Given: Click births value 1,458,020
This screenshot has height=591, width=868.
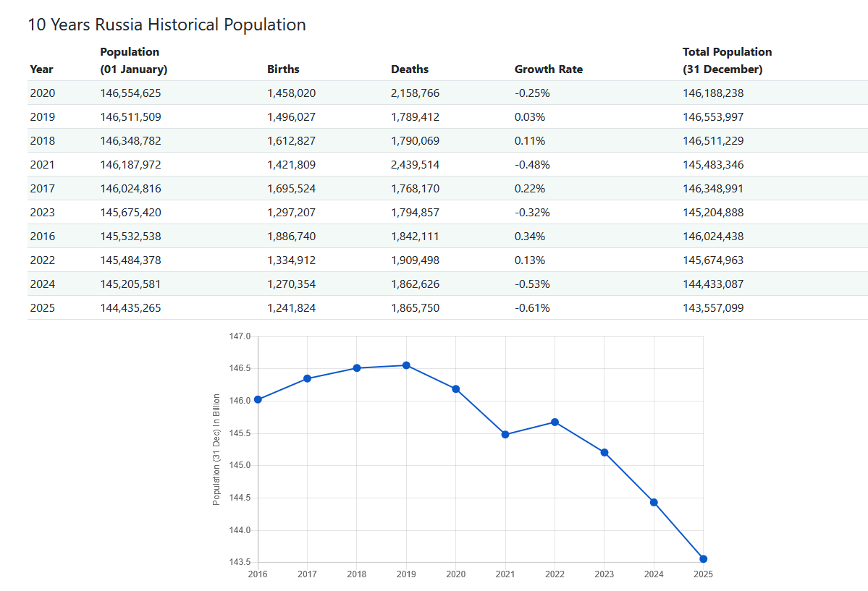Looking at the screenshot, I should pyautogui.click(x=291, y=93).
